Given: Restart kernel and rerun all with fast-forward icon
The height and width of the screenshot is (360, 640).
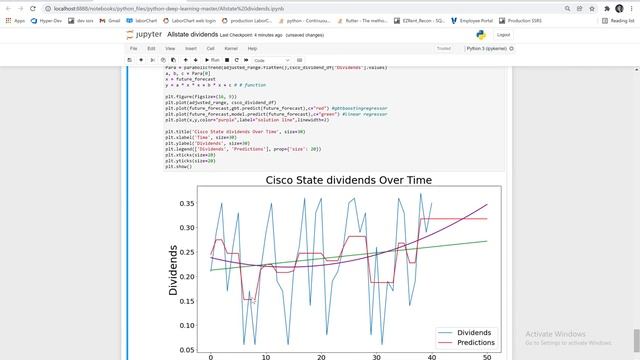Looking at the screenshot, I should point(246,60).
